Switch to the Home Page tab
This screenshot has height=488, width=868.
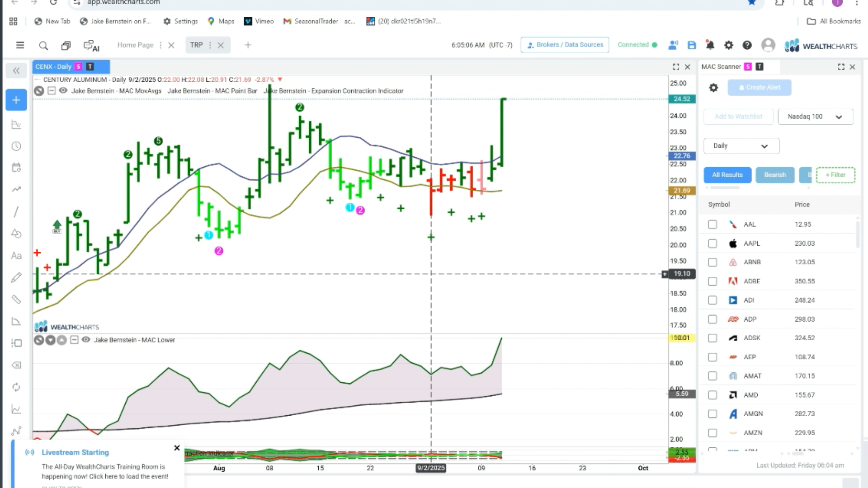click(x=135, y=45)
